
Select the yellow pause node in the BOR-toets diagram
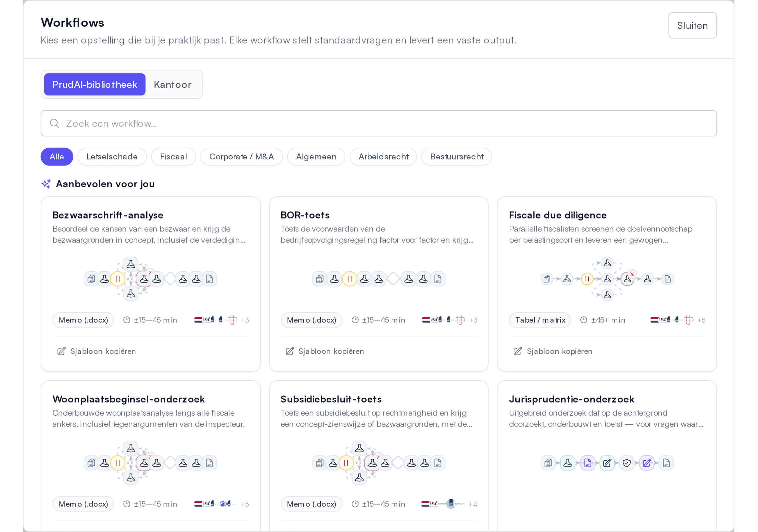tap(349, 279)
